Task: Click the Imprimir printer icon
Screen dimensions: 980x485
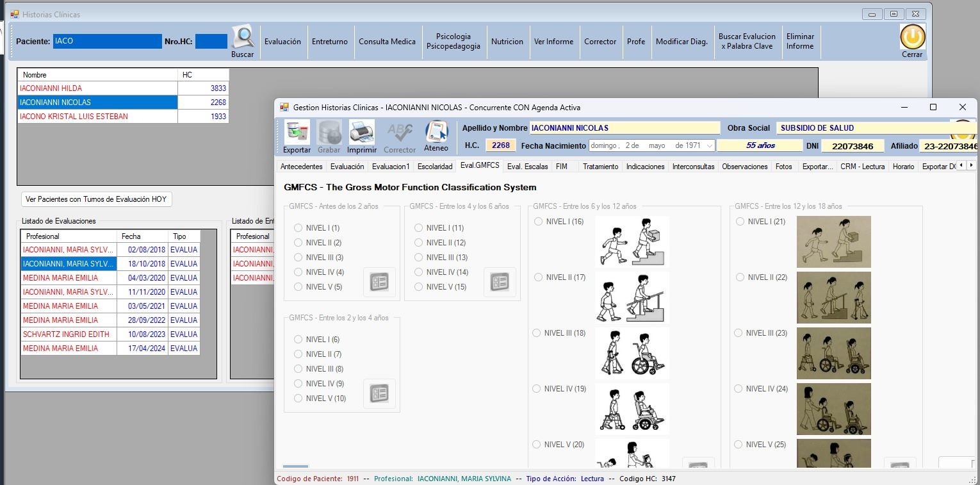Action: (362, 132)
